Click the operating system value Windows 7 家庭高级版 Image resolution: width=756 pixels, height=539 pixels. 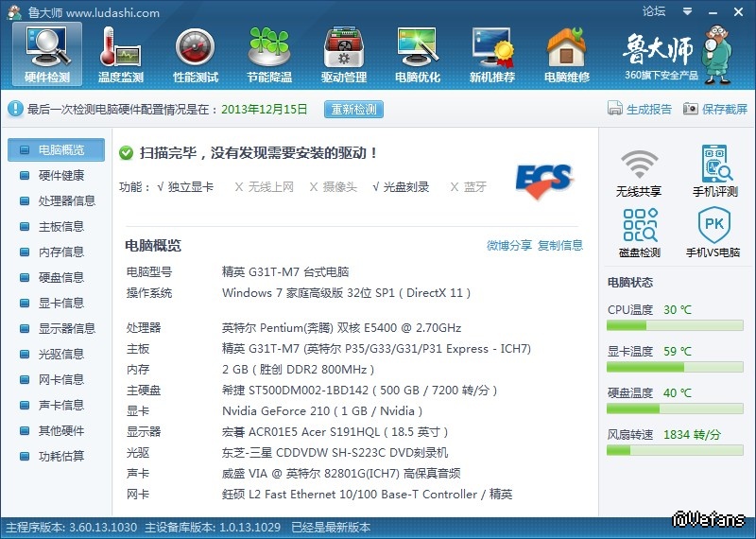coord(346,293)
